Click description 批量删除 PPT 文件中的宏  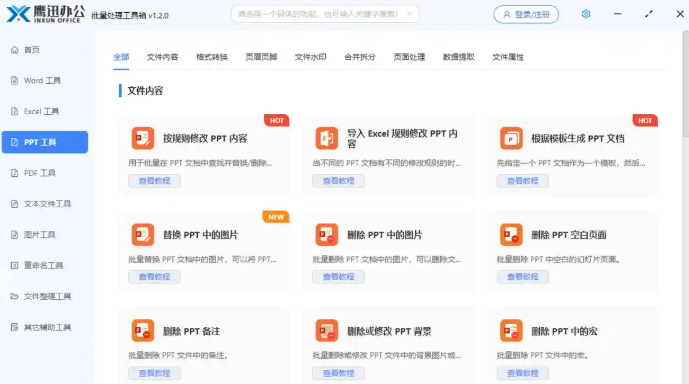coord(542,355)
